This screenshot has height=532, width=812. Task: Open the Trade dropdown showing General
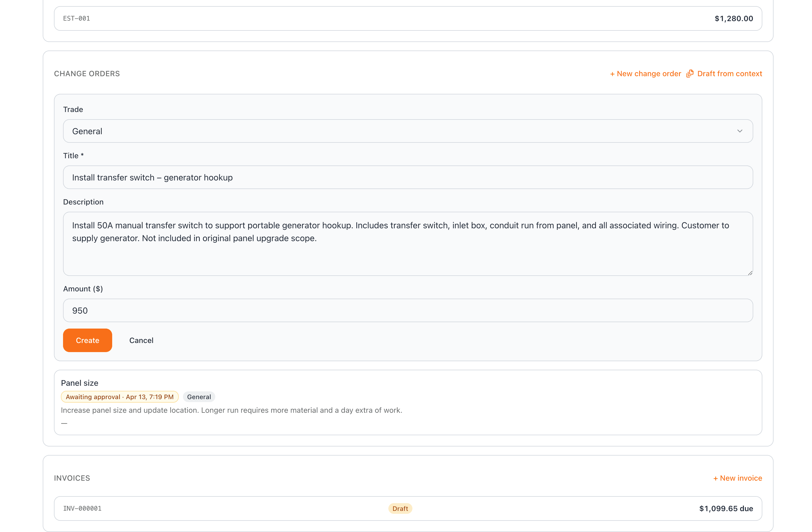click(408, 131)
